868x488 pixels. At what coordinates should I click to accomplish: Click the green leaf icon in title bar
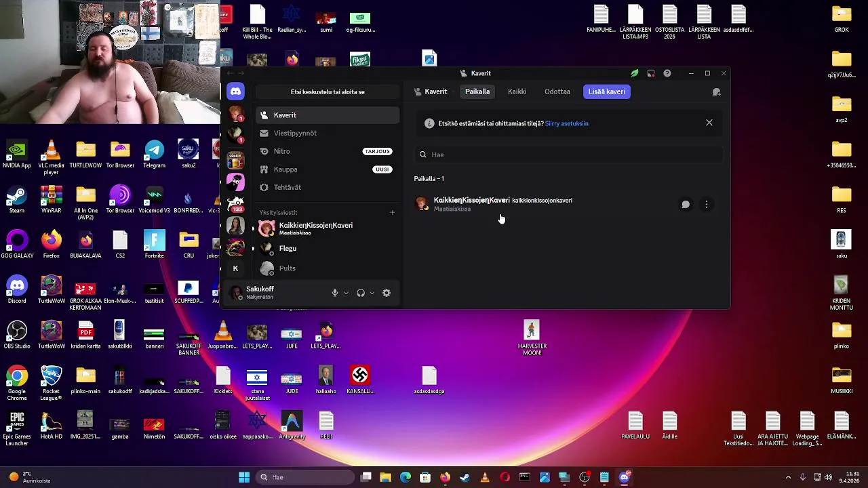(634, 73)
